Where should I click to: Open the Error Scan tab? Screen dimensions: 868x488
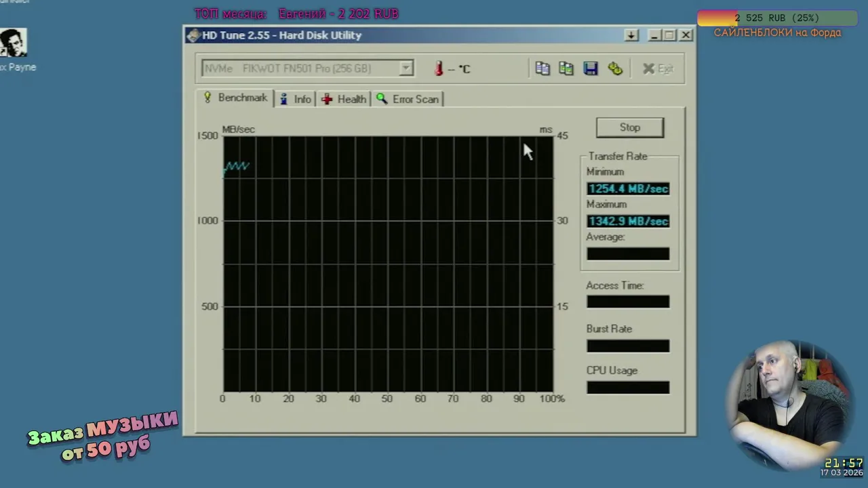(408, 99)
